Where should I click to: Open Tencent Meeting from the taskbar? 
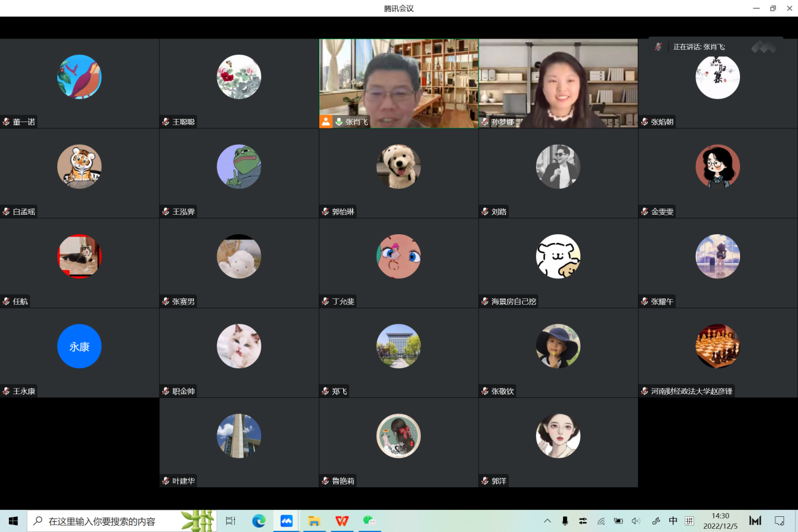[287, 521]
